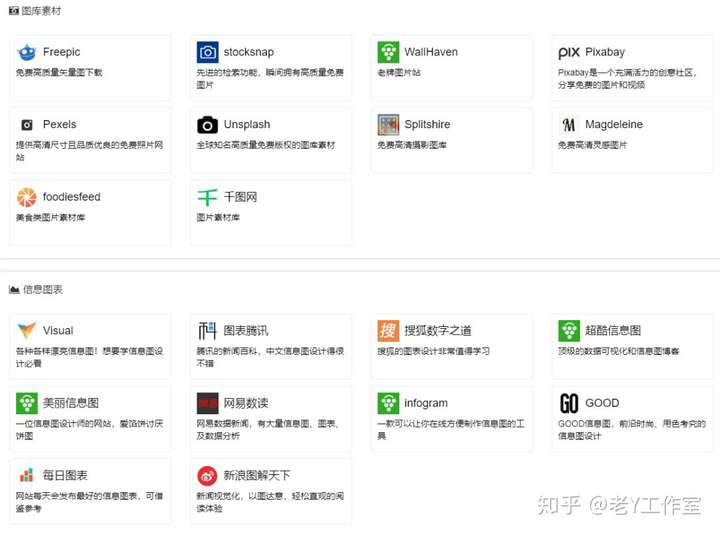
Task: Open the GOOD title link
Action: tap(602, 403)
